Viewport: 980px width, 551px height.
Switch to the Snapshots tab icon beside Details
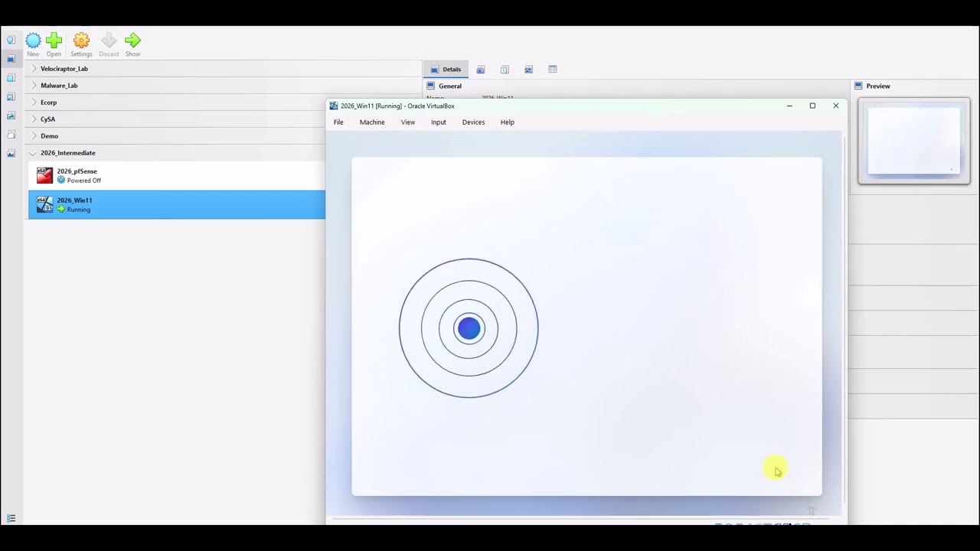point(481,70)
